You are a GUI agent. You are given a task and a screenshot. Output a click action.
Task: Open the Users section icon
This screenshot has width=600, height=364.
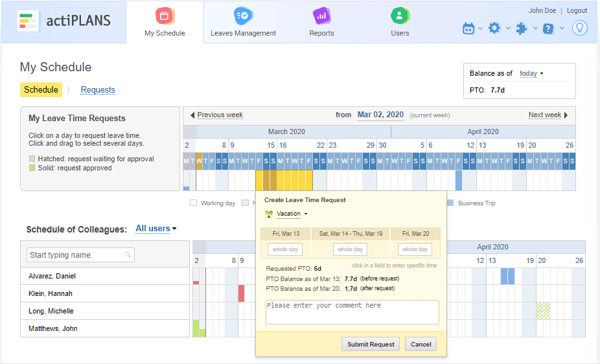(400, 16)
